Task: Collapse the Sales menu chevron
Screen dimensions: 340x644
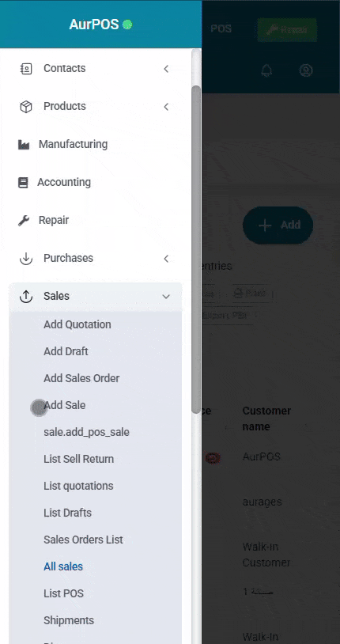Action: pos(166,296)
